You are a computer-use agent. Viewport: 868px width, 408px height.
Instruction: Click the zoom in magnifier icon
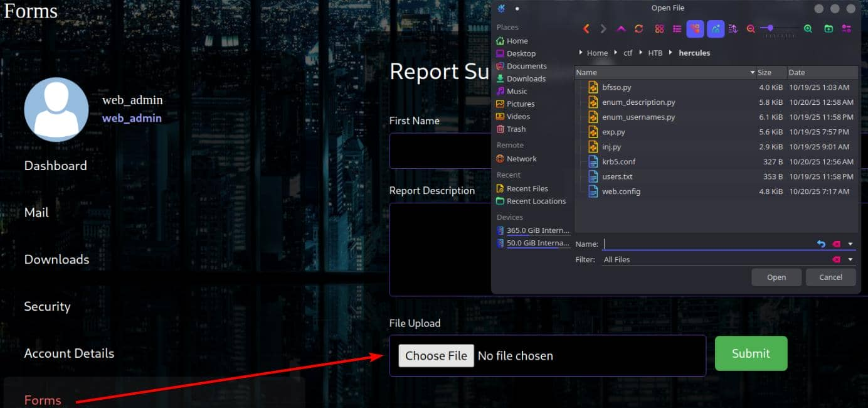point(808,29)
